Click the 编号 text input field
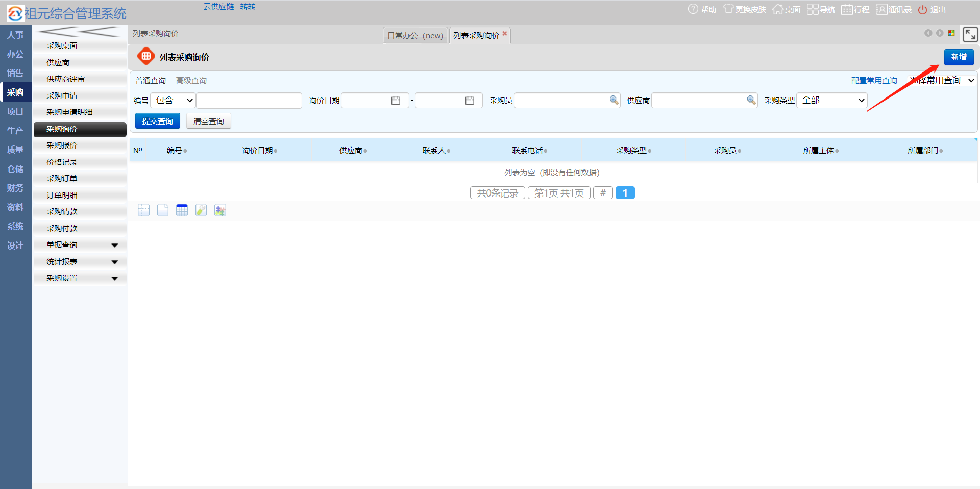This screenshot has height=489, width=980. [249, 101]
